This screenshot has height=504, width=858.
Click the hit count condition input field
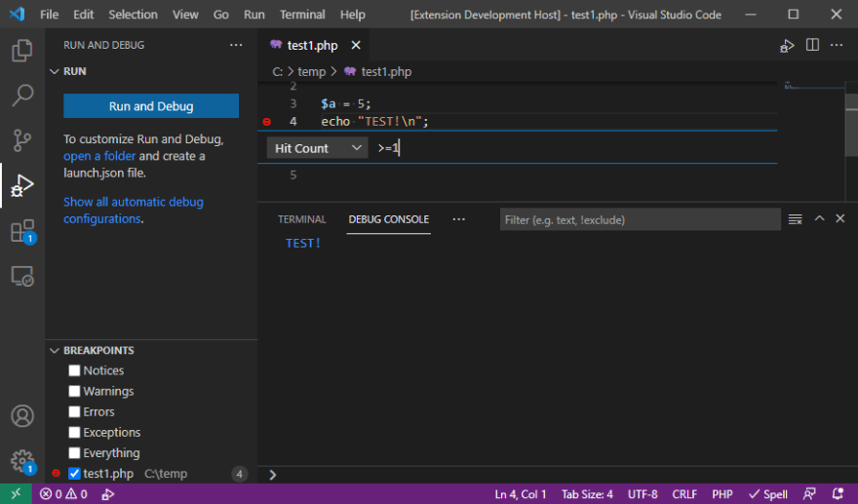574,148
